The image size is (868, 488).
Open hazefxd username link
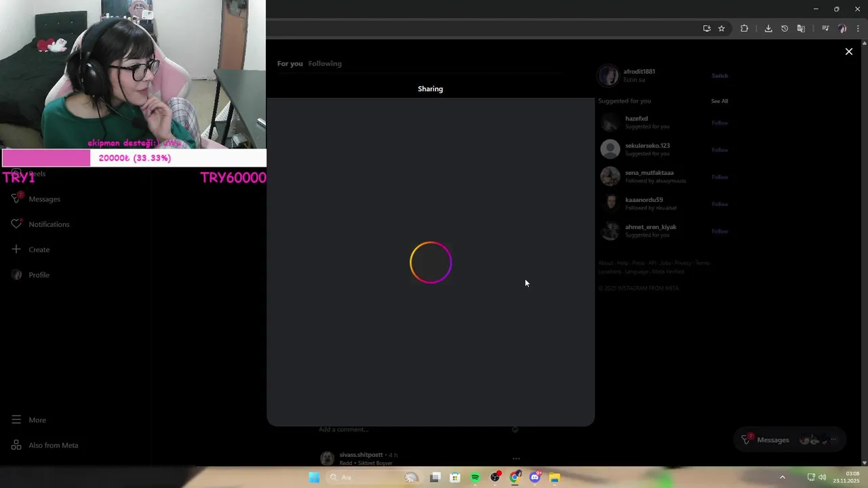click(636, 119)
